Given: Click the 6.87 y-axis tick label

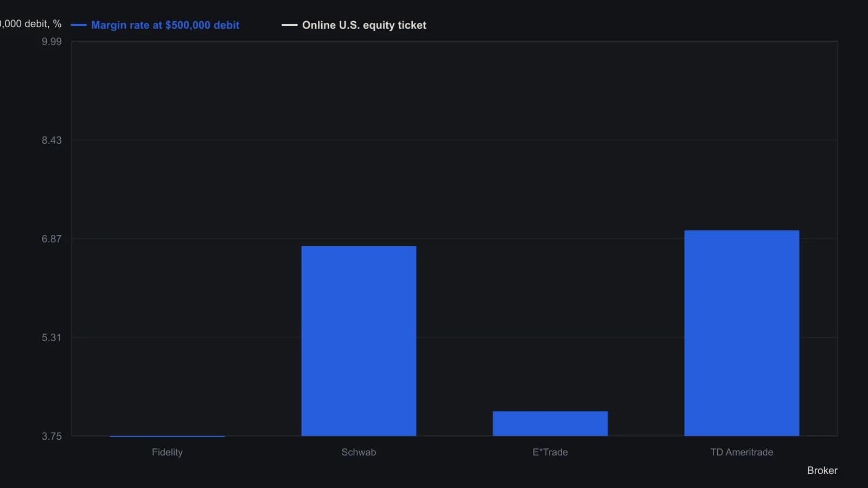Looking at the screenshot, I should (x=52, y=239).
